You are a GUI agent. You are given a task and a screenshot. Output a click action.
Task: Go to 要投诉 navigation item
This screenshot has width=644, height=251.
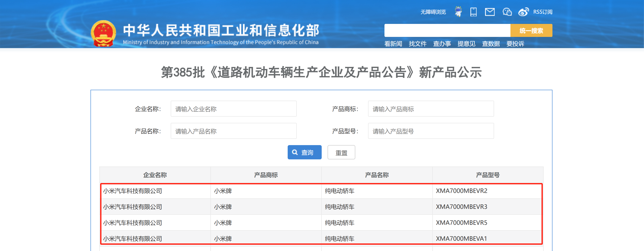[x=515, y=44]
